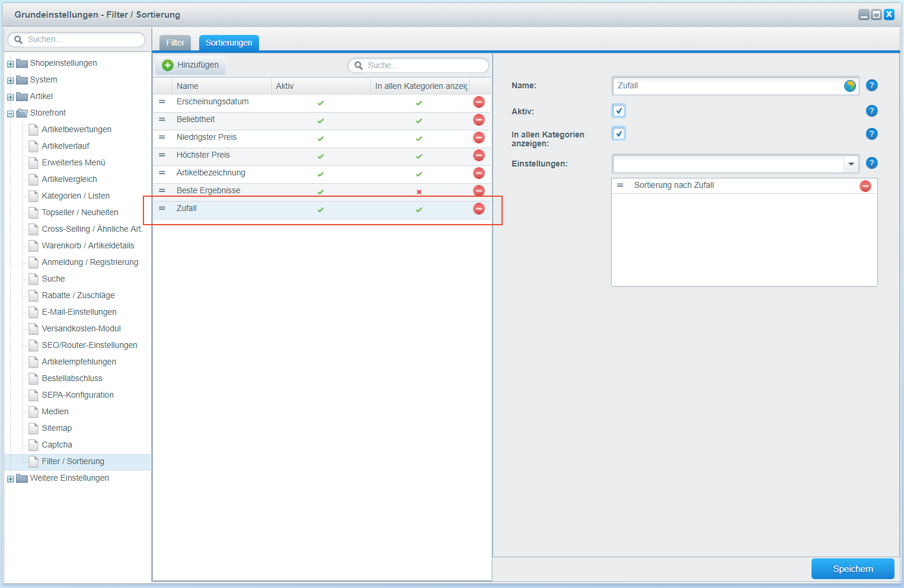Delete the Niedrigster Preis sorting
The width and height of the screenshot is (904, 588).
pos(478,138)
